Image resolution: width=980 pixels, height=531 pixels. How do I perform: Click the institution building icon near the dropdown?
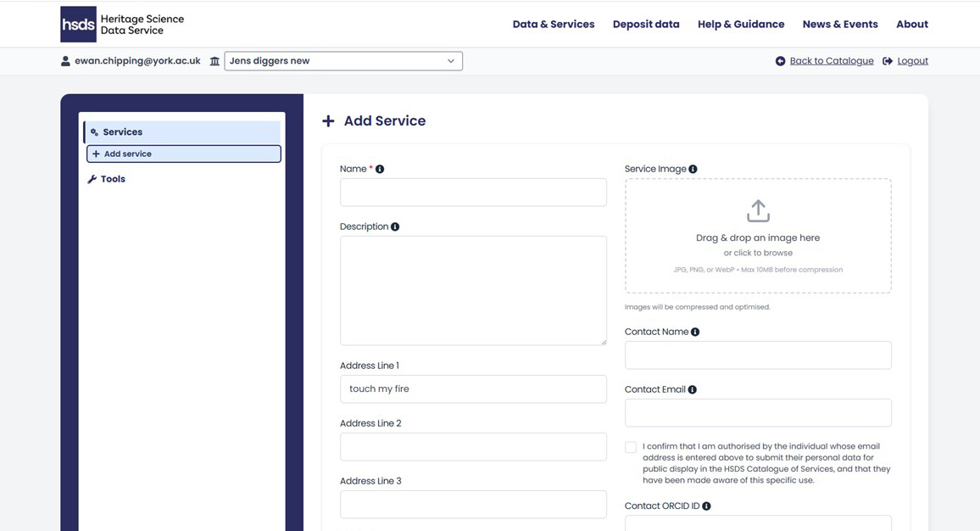[x=214, y=60]
